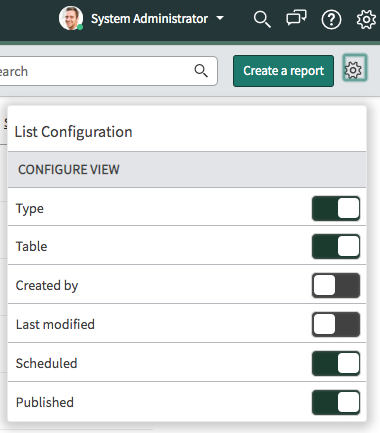The width and height of the screenshot is (380, 433).
Task: Disable the Scheduled column toggle
Action: pos(336,363)
